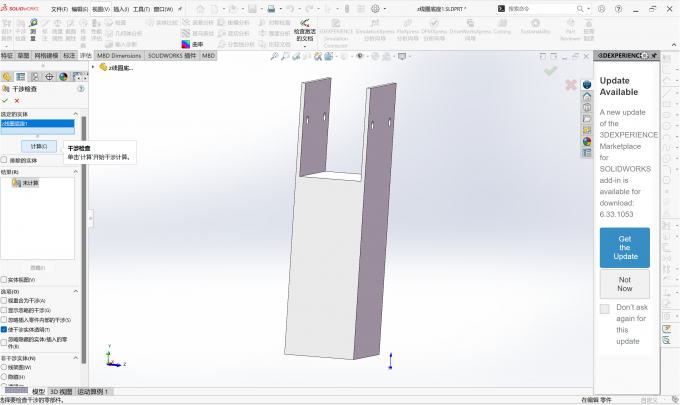680x405 pixels.
Task: Open the interference check help icon
Action: coord(81,88)
